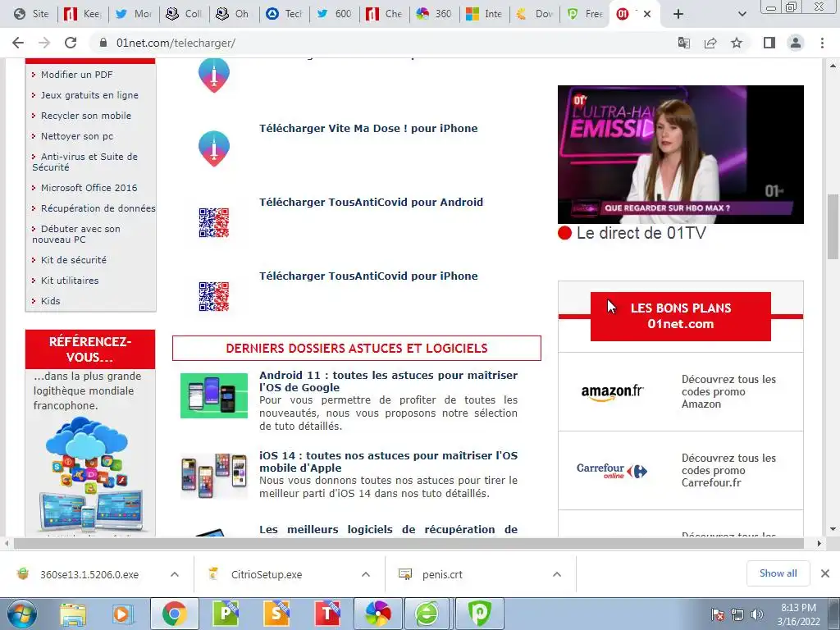This screenshot has height=630, width=840.
Task: Click the browser forward arrow
Action: (44, 43)
